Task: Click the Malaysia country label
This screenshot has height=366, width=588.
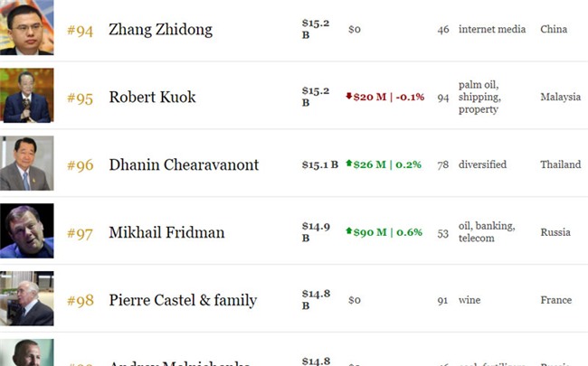Action: point(560,97)
